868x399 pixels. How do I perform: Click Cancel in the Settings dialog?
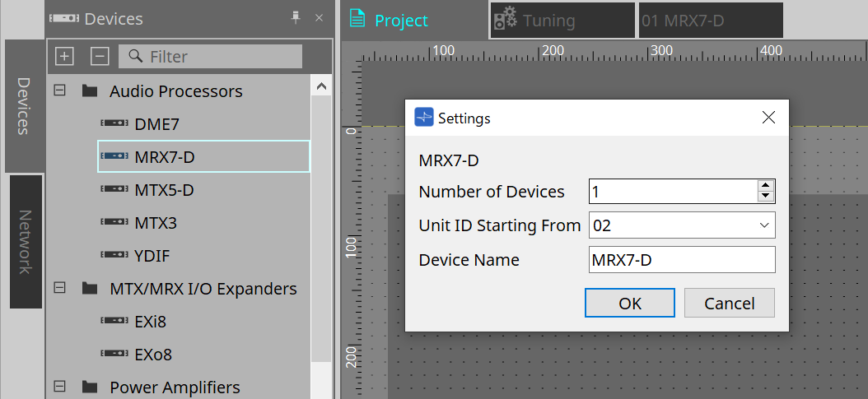click(x=730, y=303)
